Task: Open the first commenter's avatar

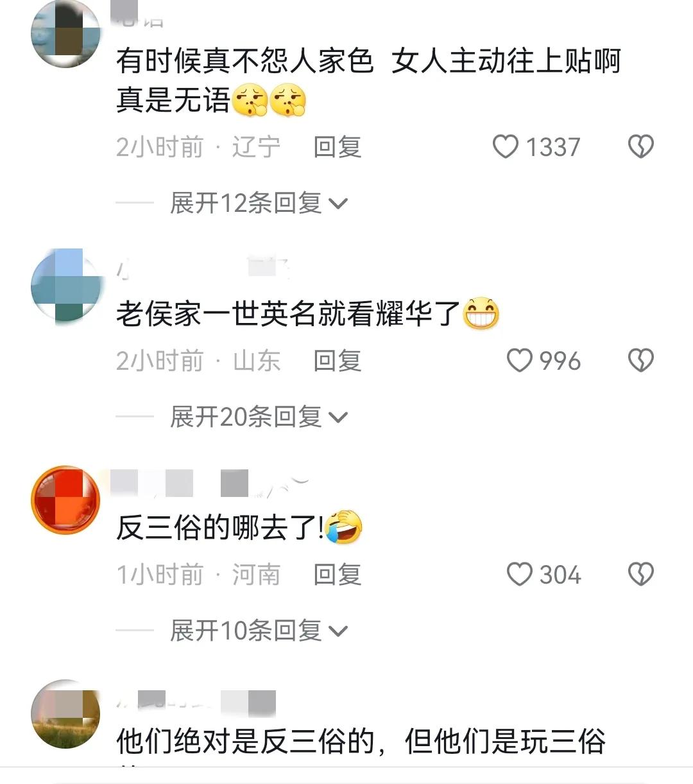Action: pos(65,33)
